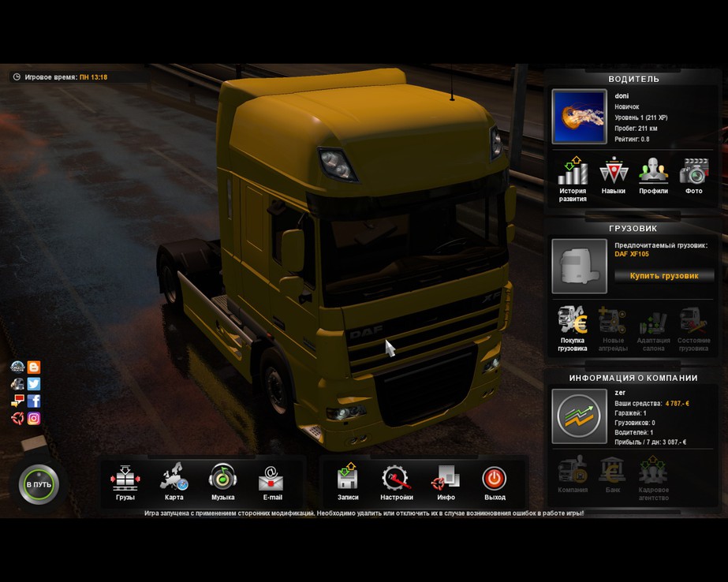The image size is (728, 582).
Task: Start driving with В путь button
Action: 39,484
